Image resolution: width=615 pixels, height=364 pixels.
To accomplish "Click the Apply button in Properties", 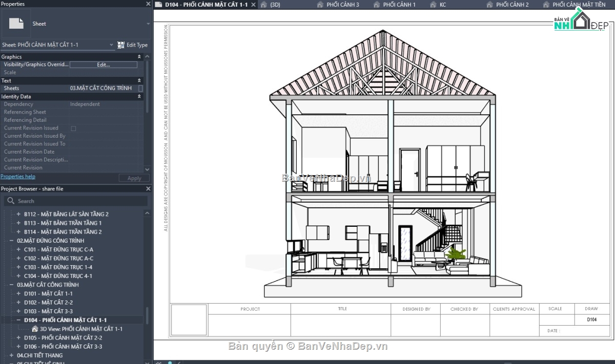I will point(134,178).
